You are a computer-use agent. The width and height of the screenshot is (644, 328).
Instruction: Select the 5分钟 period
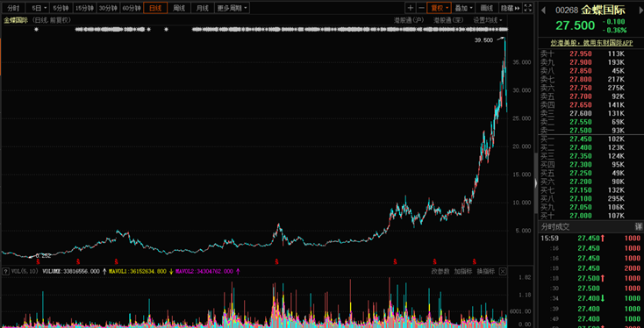(x=61, y=8)
